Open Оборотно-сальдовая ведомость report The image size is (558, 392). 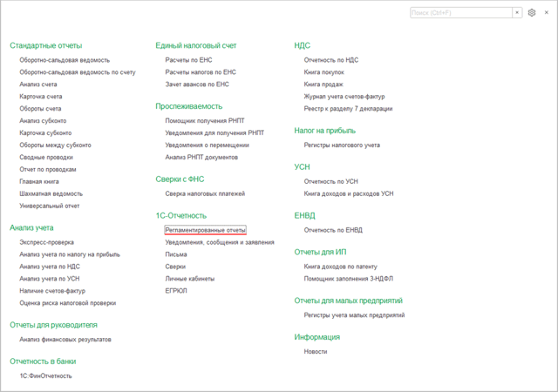[x=65, y=60]
